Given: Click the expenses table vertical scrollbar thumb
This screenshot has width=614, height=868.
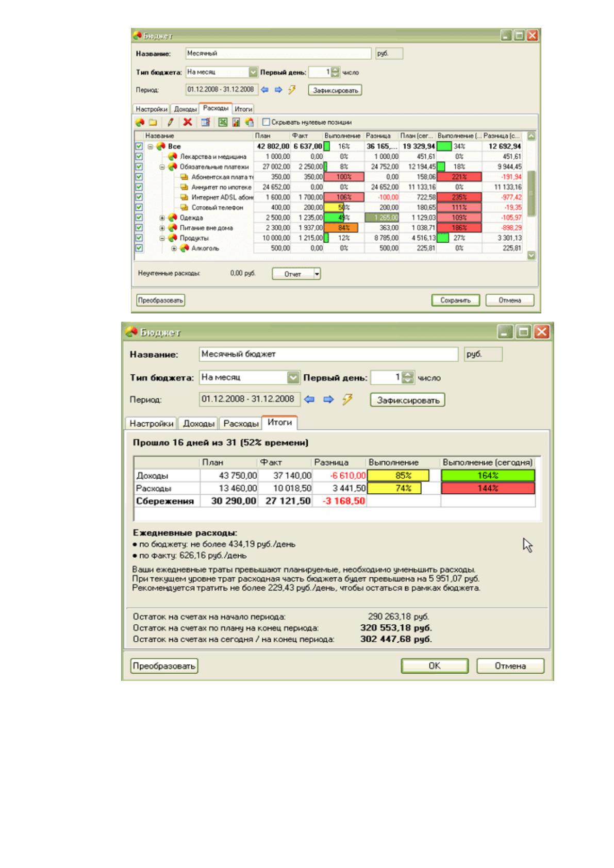Looking at the screenshot, I should coord(532,194).
